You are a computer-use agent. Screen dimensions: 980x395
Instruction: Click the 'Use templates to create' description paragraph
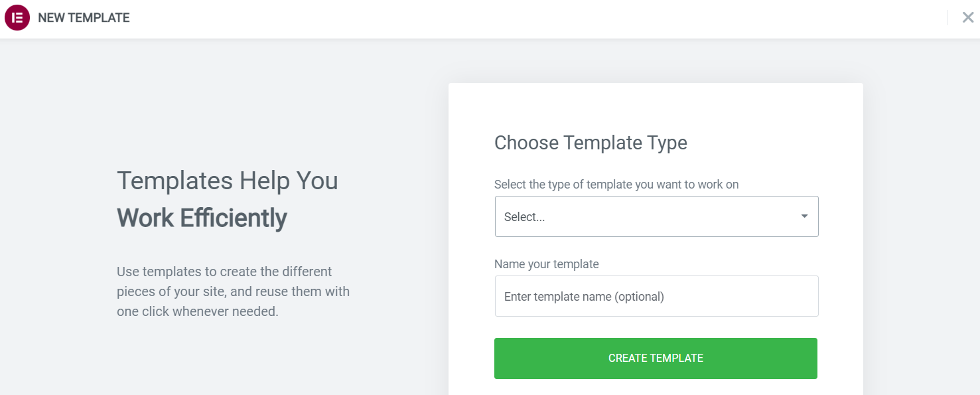[233, 291]
